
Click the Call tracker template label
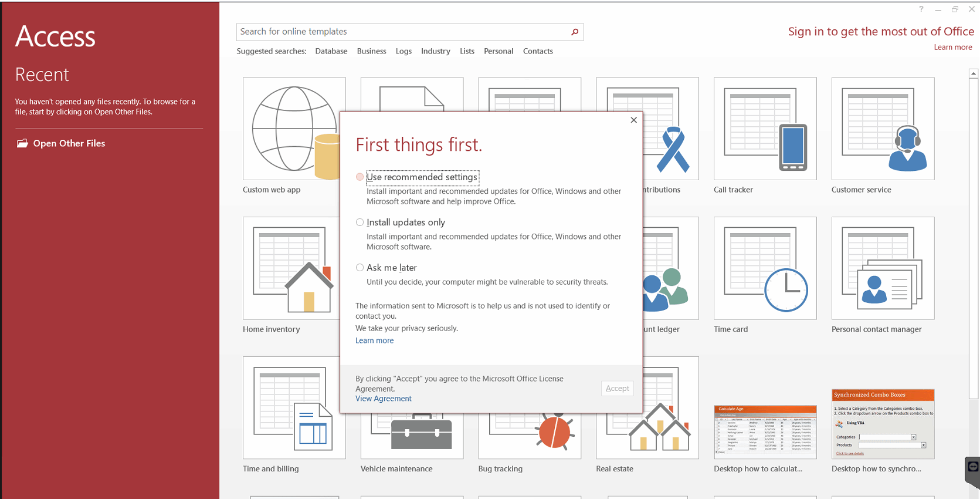[x=733, y=190]
